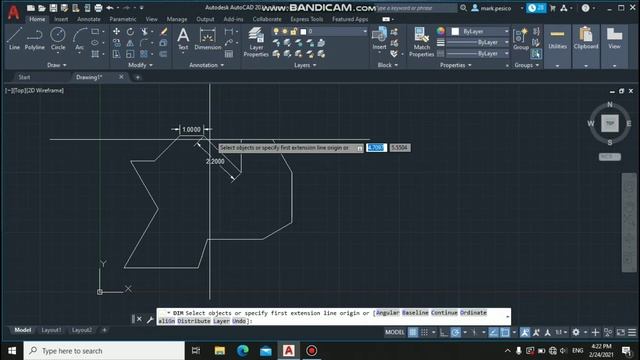Screen dimensions: 640x360
Task: Toggle polar tracking in status bar
Action: pos(456,333)
